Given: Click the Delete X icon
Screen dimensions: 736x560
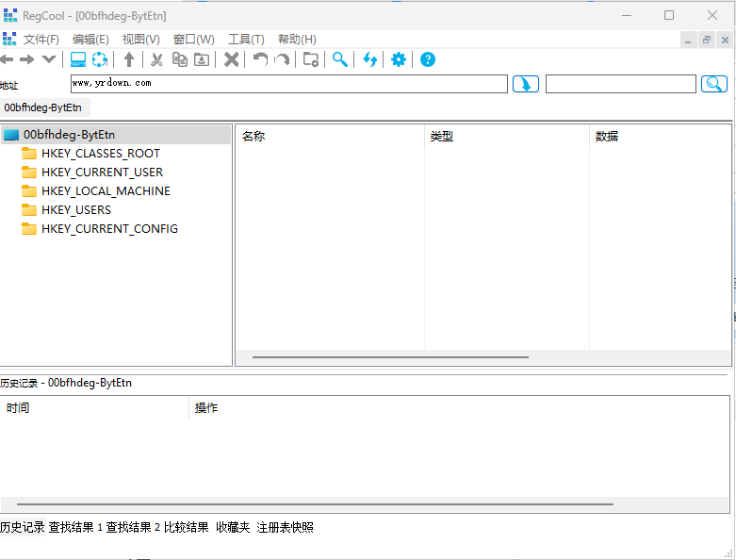Looking at the screenshot, I should point(232,59).
